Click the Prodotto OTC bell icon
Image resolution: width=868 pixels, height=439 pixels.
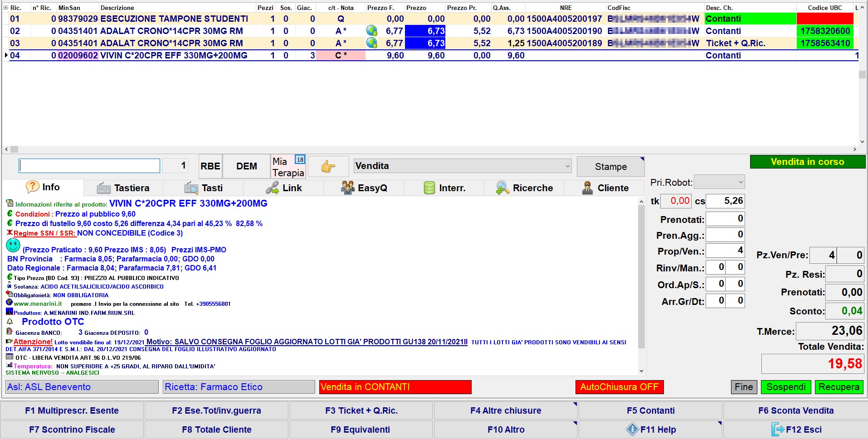(x=10, y=322)
